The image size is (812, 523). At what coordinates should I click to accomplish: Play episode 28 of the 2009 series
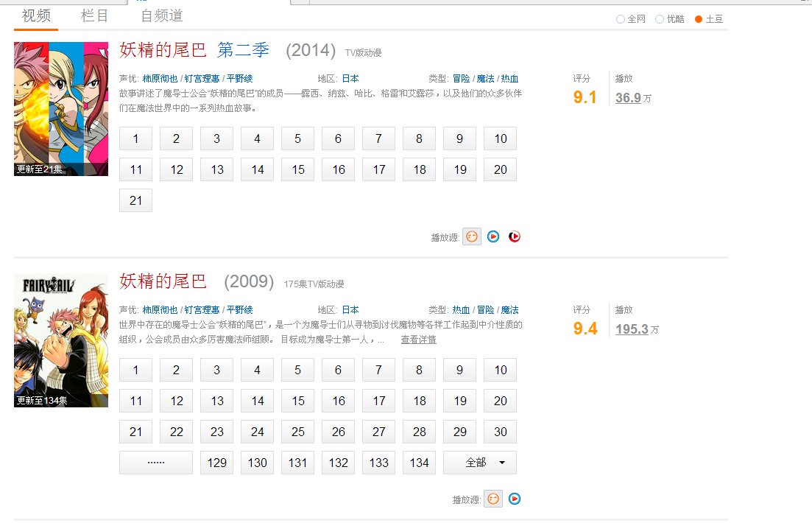(x=420, y=432)
